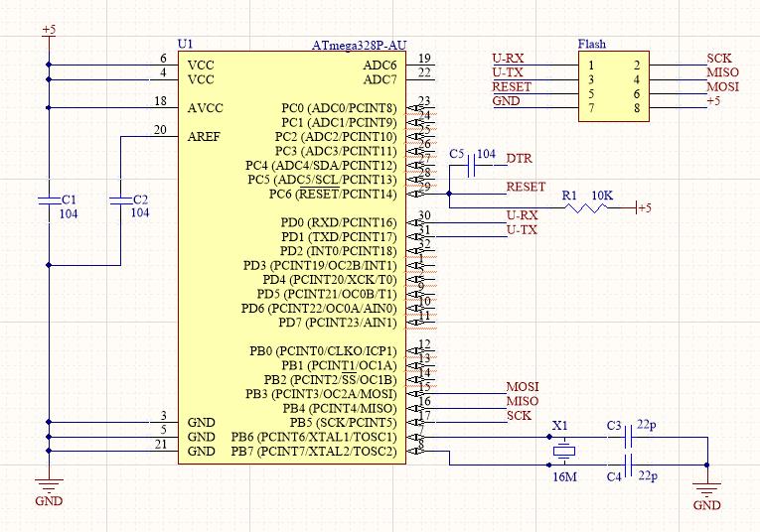Select the 104 value of C2
Screen dimensions: 760x532
click(140, 212)
